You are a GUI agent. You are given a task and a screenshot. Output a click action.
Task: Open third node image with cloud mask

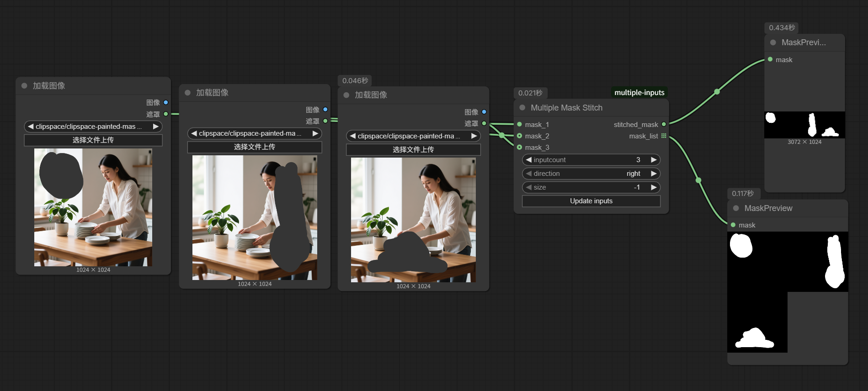pos(413,220)
